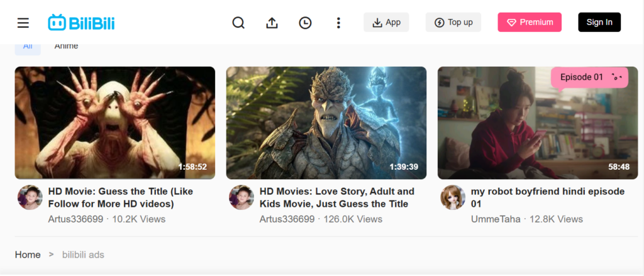Open the 1:58:52 movie thumbnail
Screen dimensions: 644x276
pos(115,123)
